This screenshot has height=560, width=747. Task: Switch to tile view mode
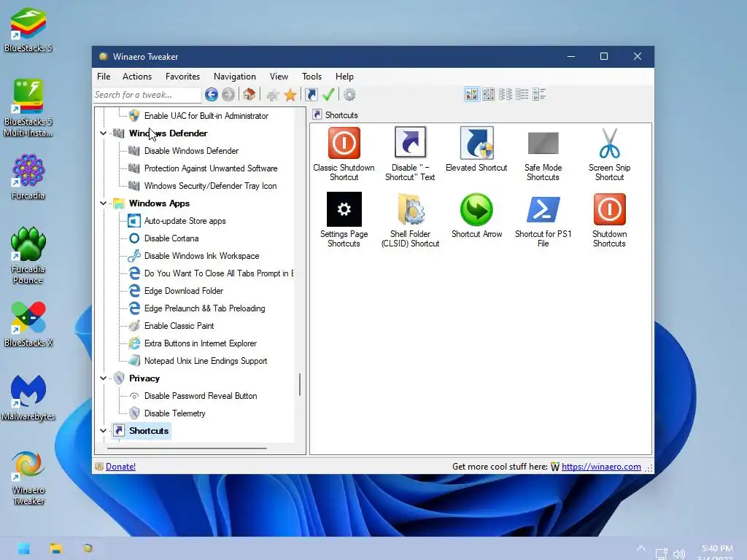pos(539,94)
